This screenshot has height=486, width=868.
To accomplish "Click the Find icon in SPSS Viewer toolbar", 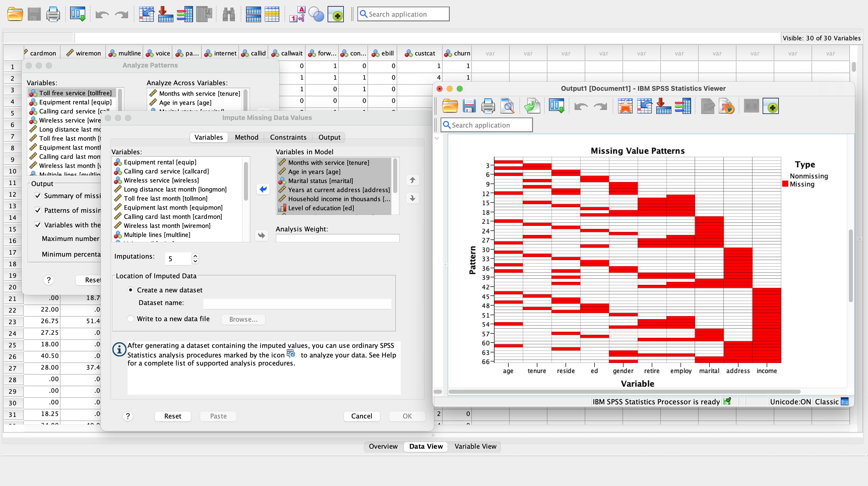I will point(507,107).
